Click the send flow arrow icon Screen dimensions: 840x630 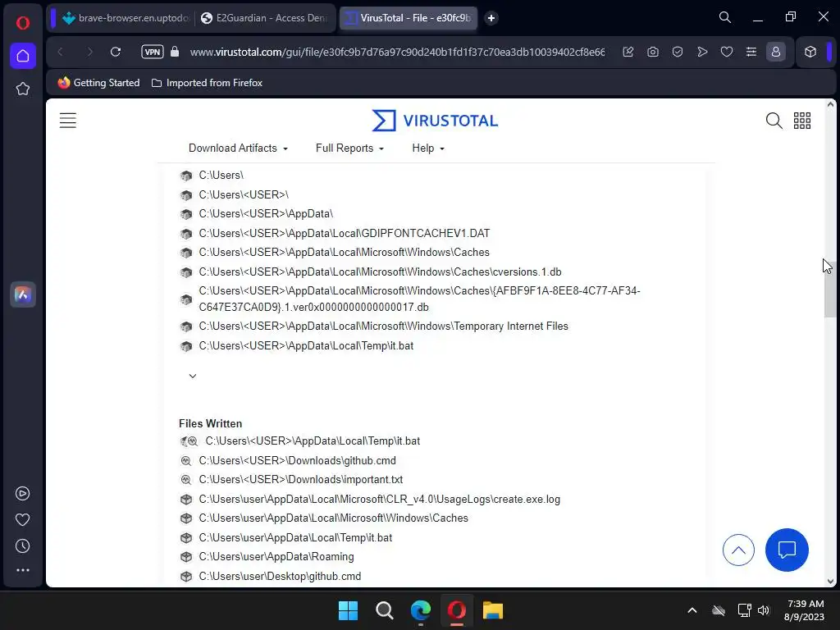click(702, 52)
